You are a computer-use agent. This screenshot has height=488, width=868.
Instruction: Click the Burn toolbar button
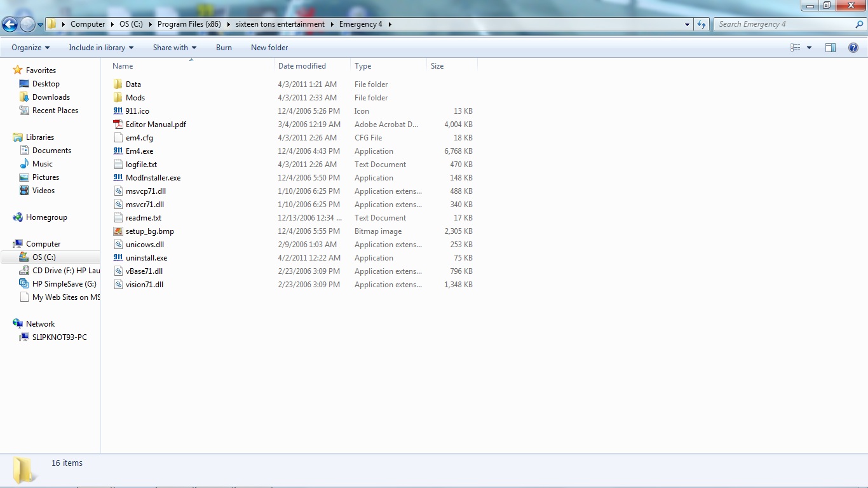(x=224, y=48)
